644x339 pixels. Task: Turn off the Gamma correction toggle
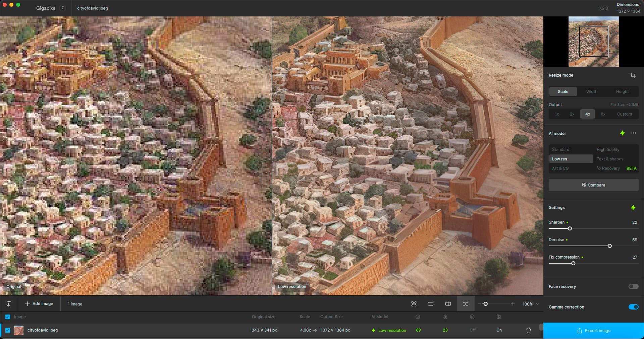633,307
